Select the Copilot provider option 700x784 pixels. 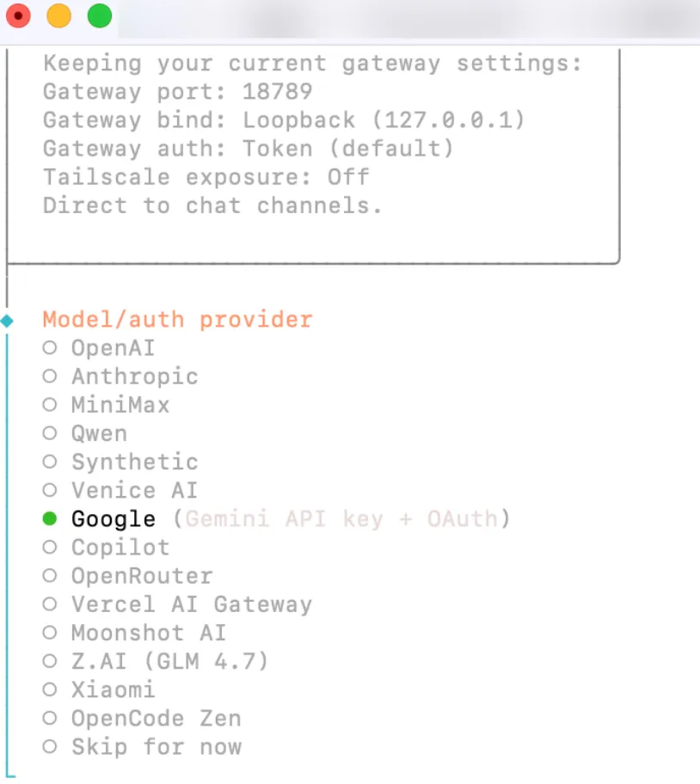[x=106, y=547]
